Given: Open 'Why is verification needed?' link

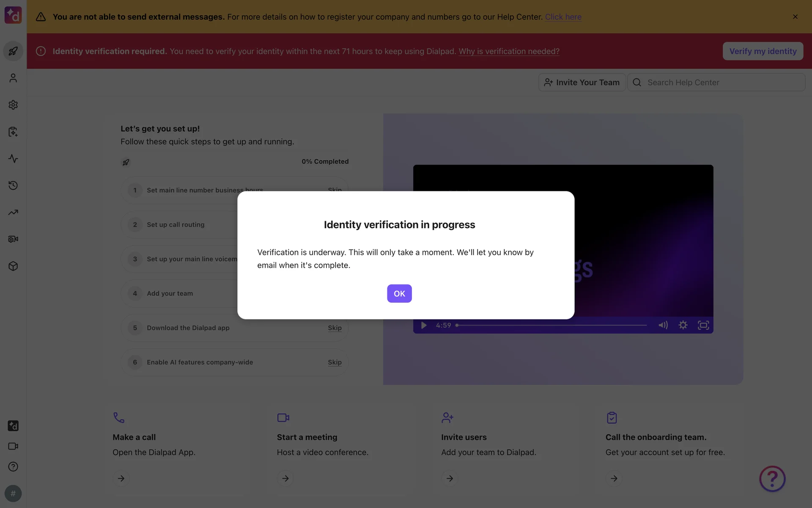Looking at the screenshot, I should [x=509, y=51].
